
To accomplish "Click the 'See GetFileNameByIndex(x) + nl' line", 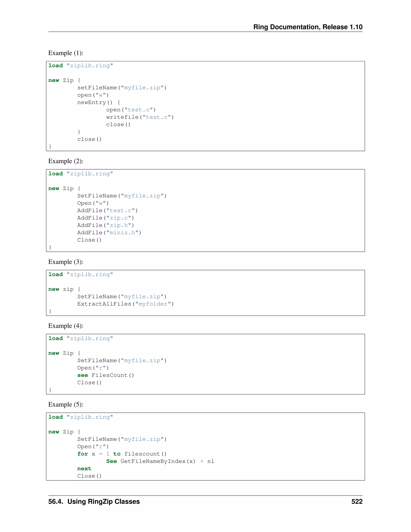I will click(x=160, y=461).
